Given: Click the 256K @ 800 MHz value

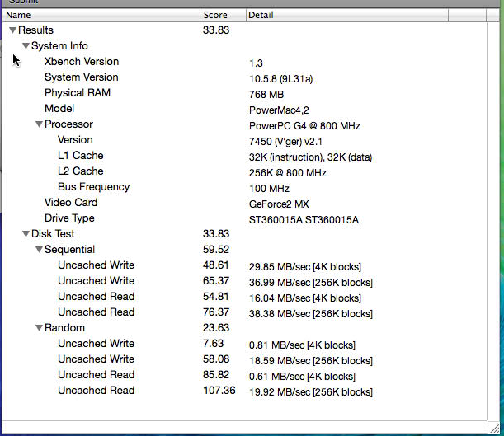Looking at the screenshot, I should [288, 173].
